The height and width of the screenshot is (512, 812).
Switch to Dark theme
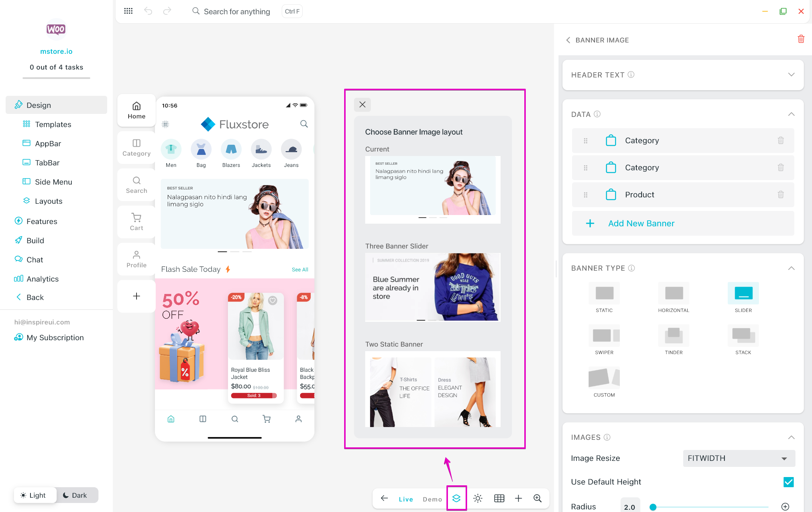pos(75,495)
